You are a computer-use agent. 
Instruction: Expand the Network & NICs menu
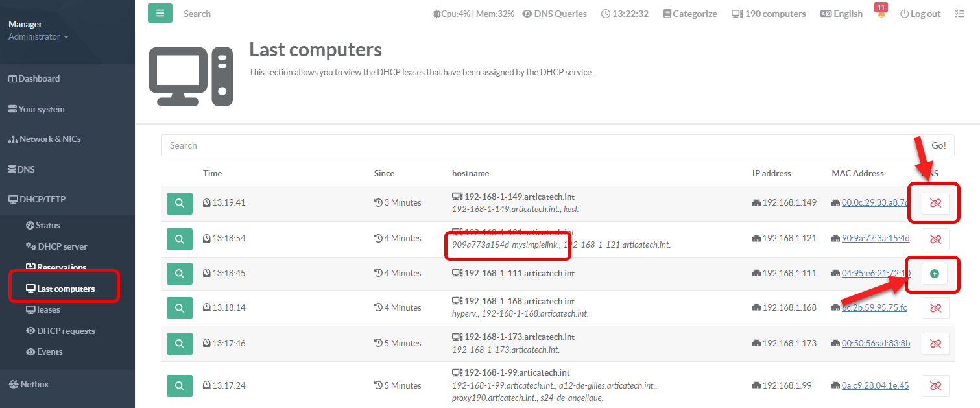(x=44, y=139)
